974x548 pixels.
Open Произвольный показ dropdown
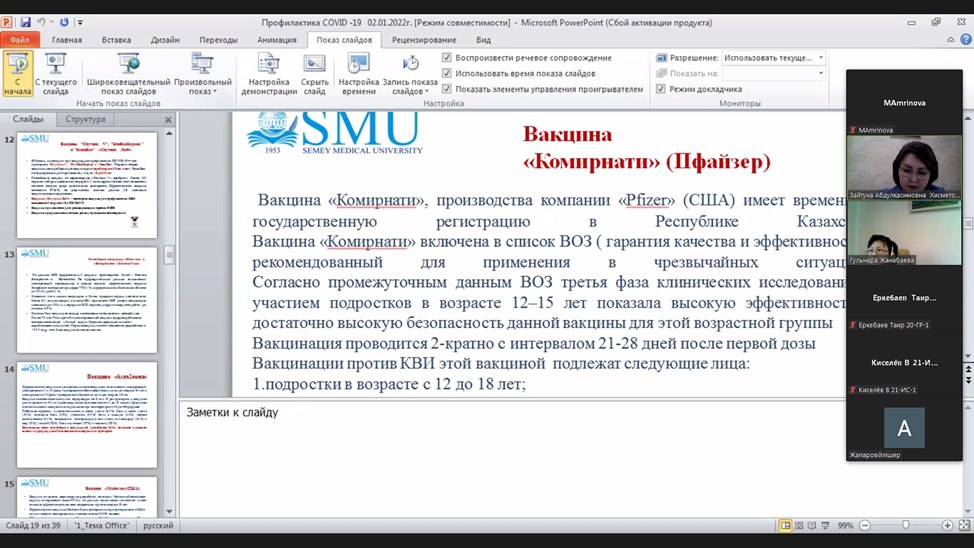click(203, 74)
